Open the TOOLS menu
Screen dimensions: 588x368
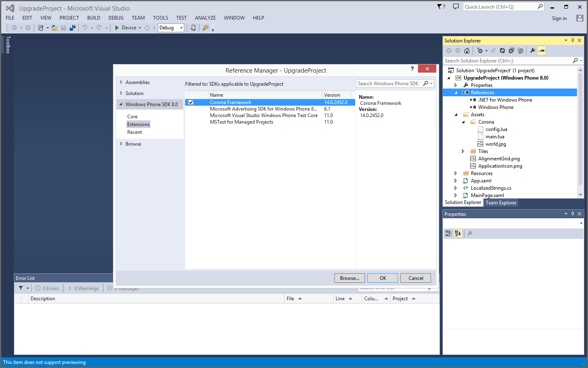click(161, 18)
